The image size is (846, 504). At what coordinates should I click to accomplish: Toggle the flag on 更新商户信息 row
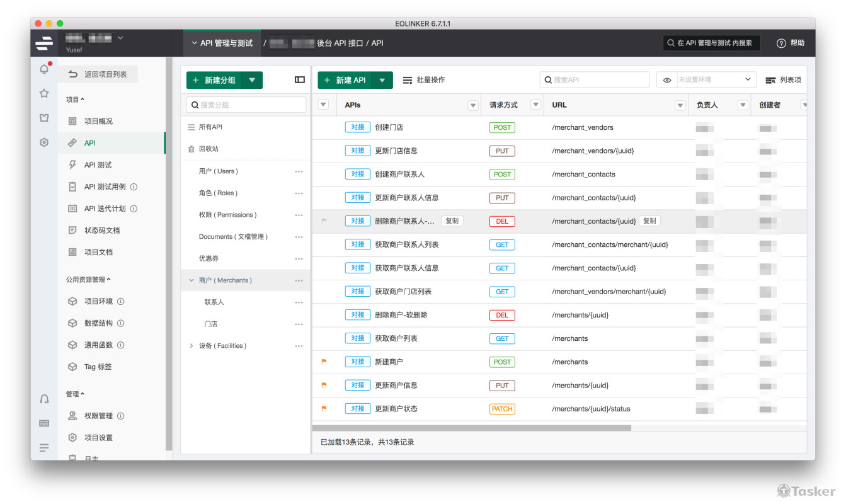[x=324, y=385]
